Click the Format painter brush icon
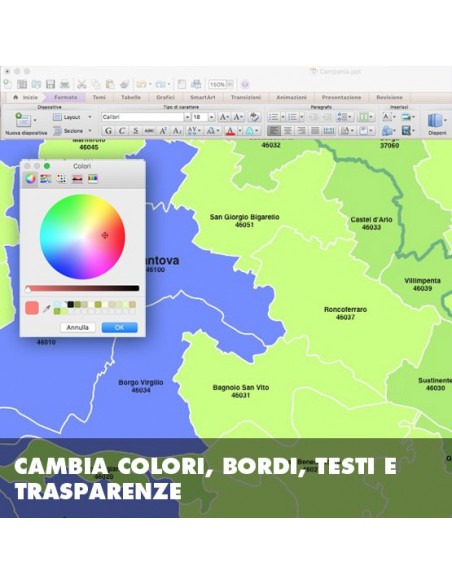This screenshot has width=452, height=584. (x=125, y=85)
